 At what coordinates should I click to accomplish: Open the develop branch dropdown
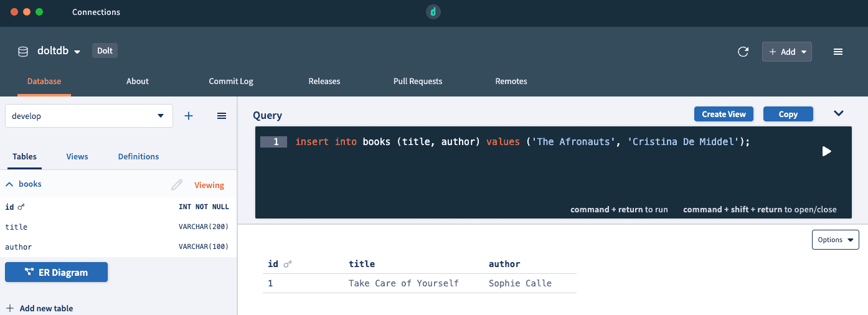(89, 116)
